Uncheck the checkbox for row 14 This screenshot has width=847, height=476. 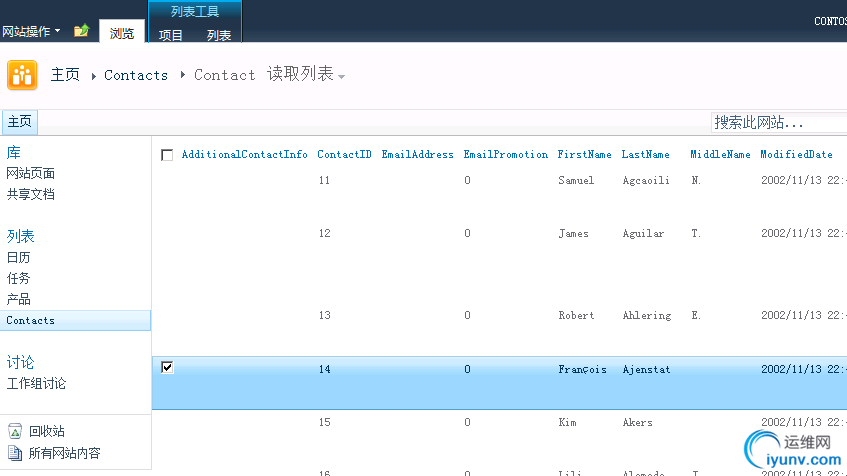coord(167,368)
